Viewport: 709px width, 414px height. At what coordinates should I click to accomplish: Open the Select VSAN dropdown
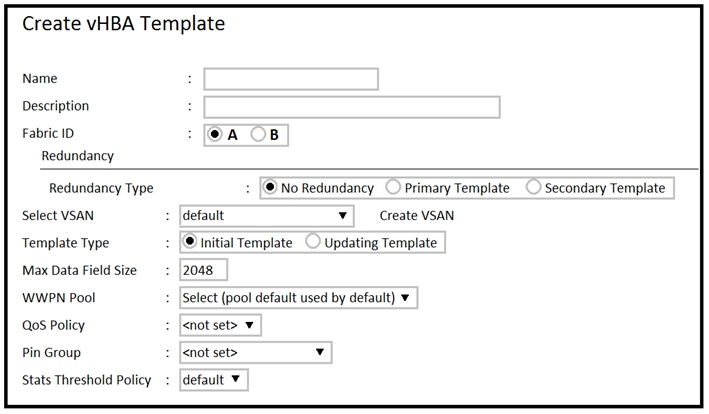265,215
